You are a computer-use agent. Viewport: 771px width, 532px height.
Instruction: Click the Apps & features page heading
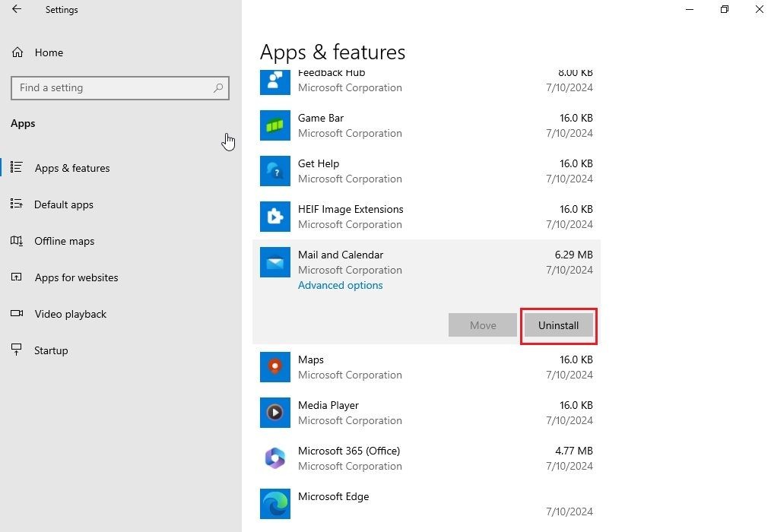[332, 52]
